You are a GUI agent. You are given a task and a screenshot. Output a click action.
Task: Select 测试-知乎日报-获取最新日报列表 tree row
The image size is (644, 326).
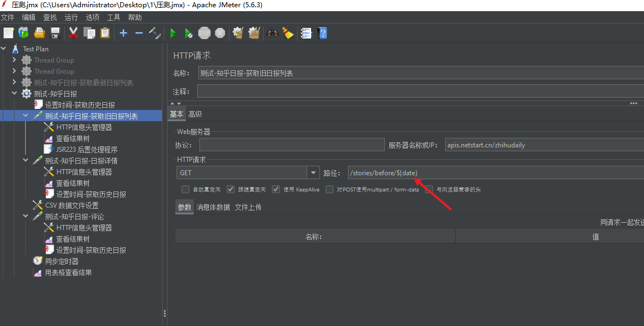(83, 83)
